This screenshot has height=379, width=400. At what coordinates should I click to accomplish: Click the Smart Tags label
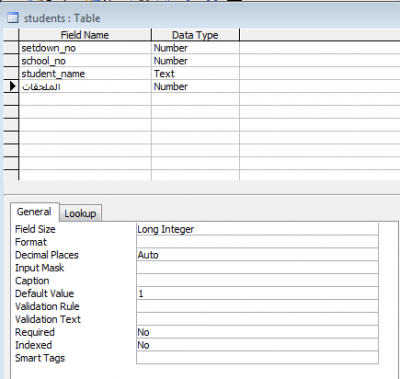coord(40,358)
